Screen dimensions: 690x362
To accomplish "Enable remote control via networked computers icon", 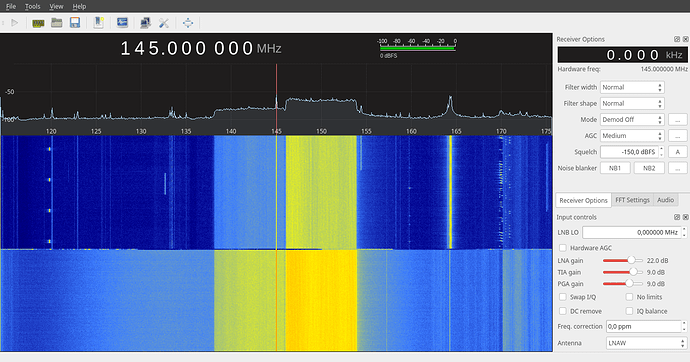I will [145, 23].
